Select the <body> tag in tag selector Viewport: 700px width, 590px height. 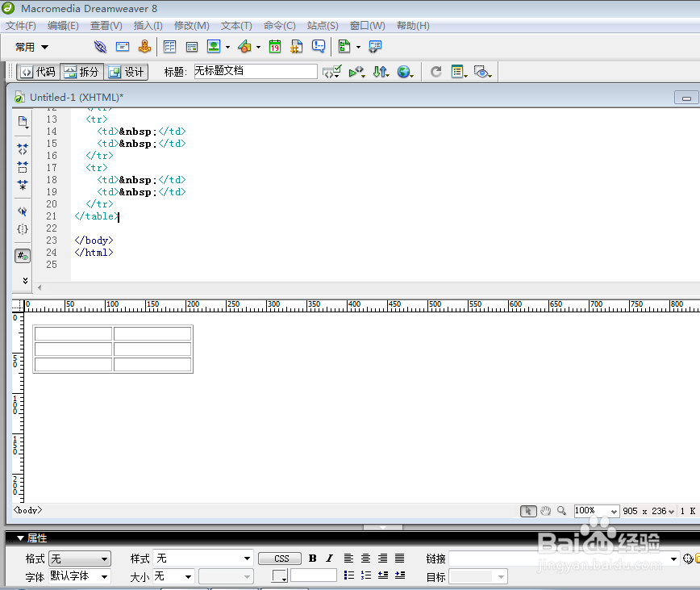(27, 510)
